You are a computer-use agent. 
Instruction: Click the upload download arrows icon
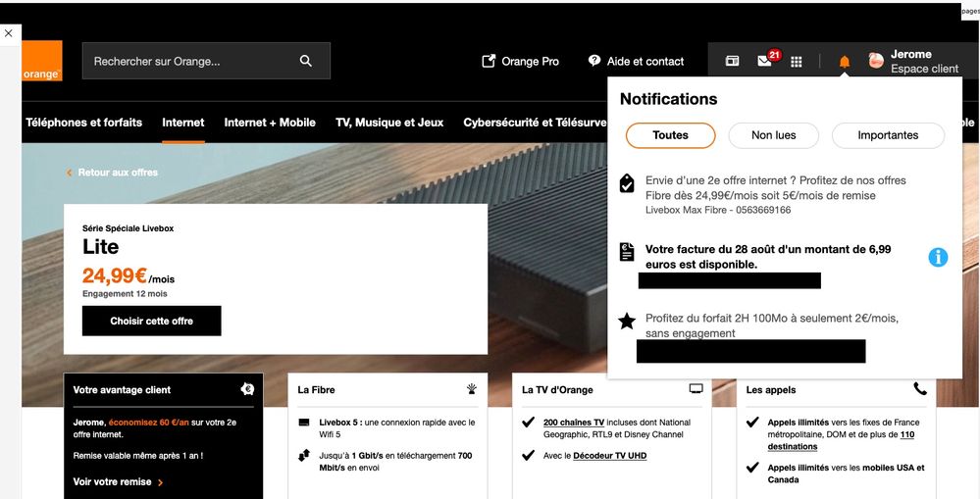304,456
